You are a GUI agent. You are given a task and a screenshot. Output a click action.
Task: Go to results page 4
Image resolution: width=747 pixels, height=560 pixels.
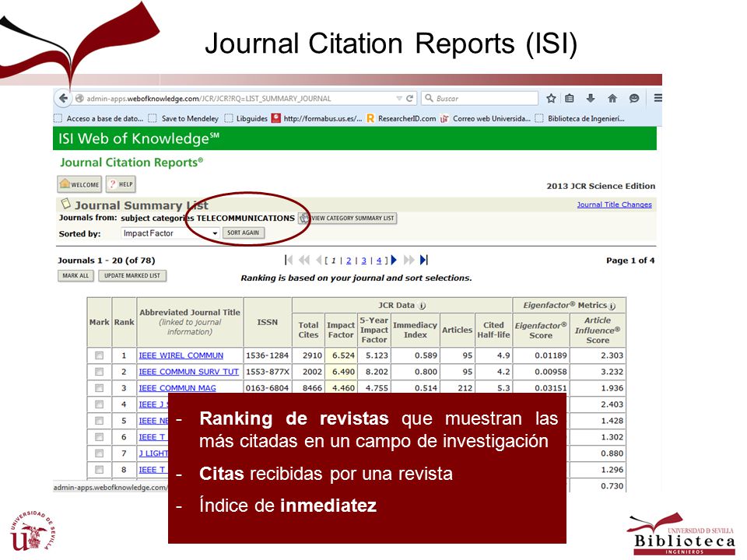(379, 261)
